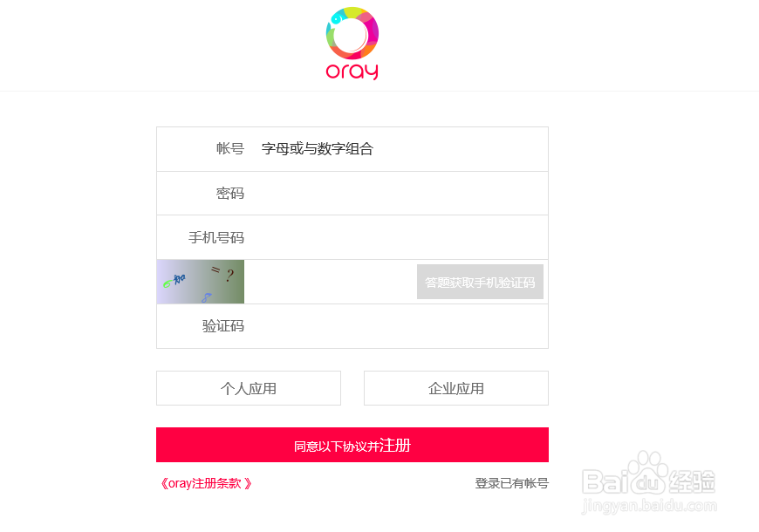Click the 密码 password field
759x532 pixels.
click(393, 193)
